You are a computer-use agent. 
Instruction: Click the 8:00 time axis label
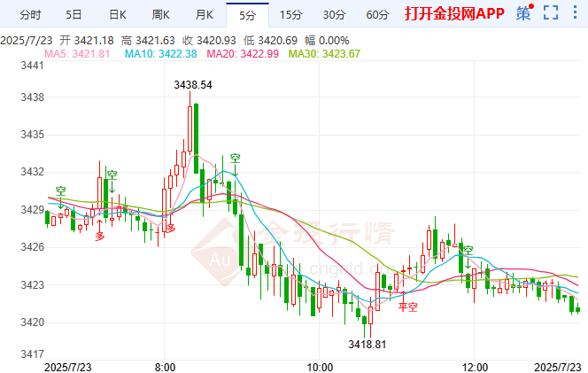[165, 368]
